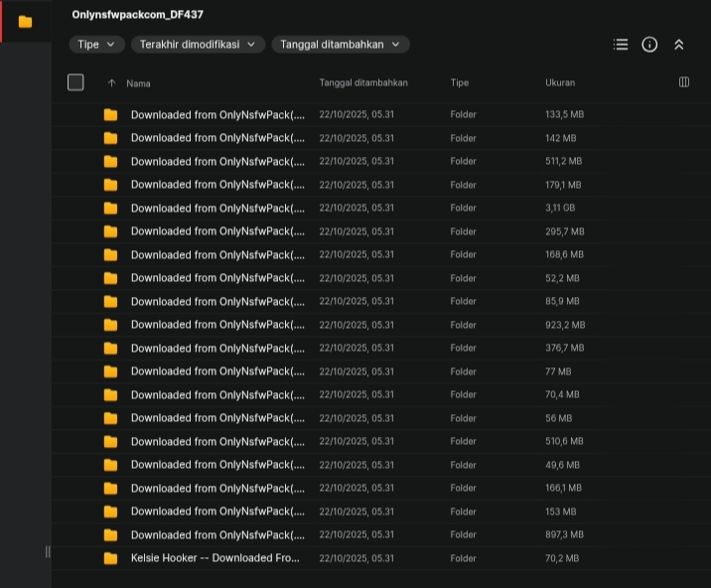Reverse sort order with the arrow beside Nama
Image resolution: width=711 pixels, height=588 pixels.
pyautogui.click(x=111, y=83)
